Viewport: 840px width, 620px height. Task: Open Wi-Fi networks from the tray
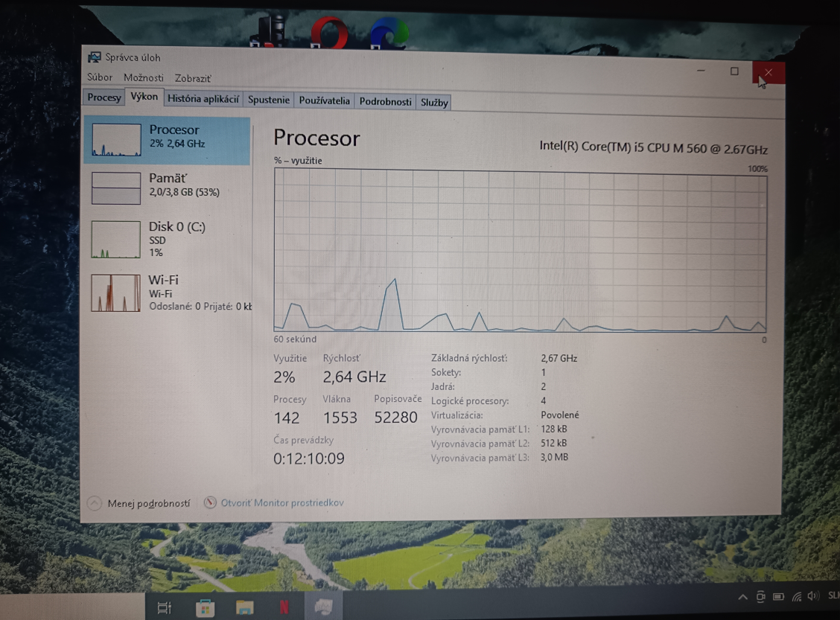click(x=795, y=595)
